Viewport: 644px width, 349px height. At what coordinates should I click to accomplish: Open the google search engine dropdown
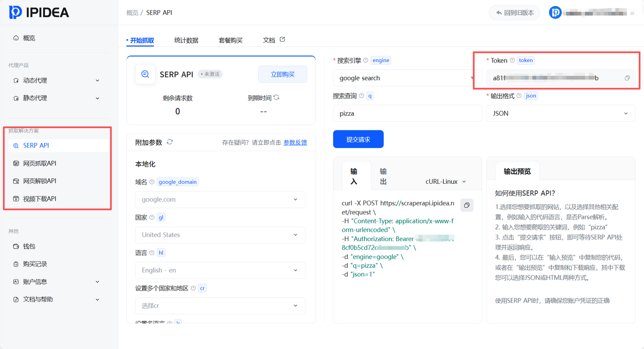click(x=407, y=78)
